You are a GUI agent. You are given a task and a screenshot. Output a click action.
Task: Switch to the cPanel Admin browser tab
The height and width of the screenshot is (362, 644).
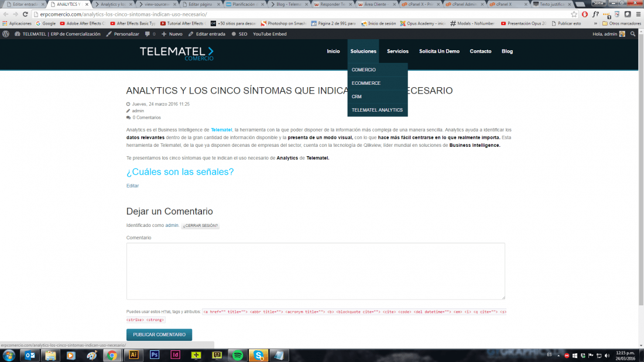pos(464,4)
